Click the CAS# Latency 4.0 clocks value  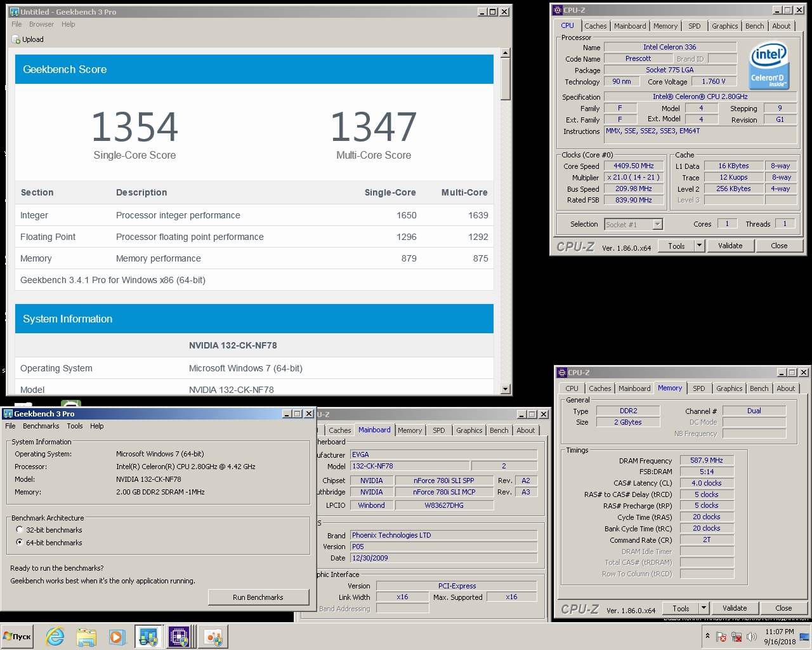click(707, 483)
